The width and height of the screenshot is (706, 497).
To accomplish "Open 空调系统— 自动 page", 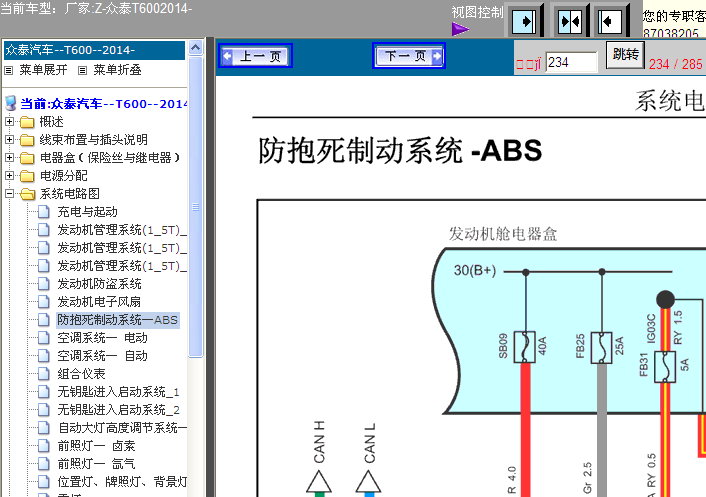I will tap(102, 356).
